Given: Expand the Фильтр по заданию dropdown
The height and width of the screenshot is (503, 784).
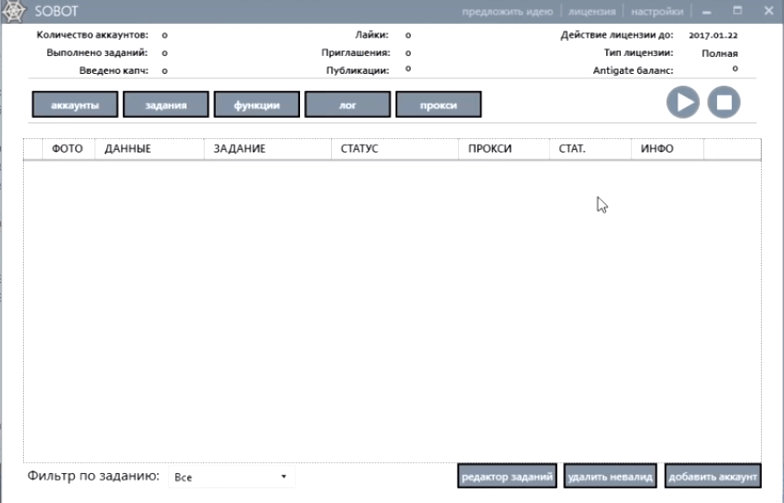Looking at the screenshot, I should coord(231,478).
